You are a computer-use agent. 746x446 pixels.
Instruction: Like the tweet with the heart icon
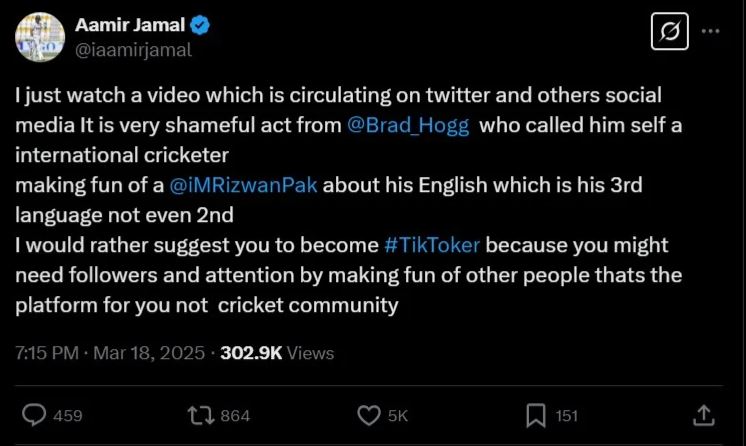[x=369, y=414]
